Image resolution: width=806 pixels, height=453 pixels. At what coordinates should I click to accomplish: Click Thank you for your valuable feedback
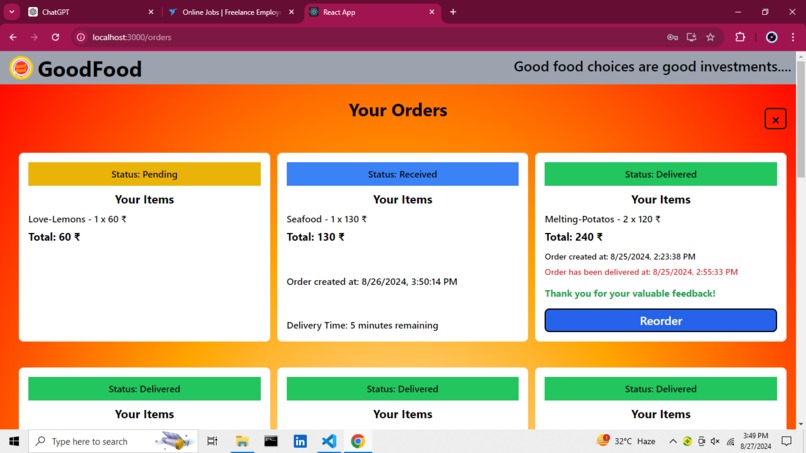[630, 294]
